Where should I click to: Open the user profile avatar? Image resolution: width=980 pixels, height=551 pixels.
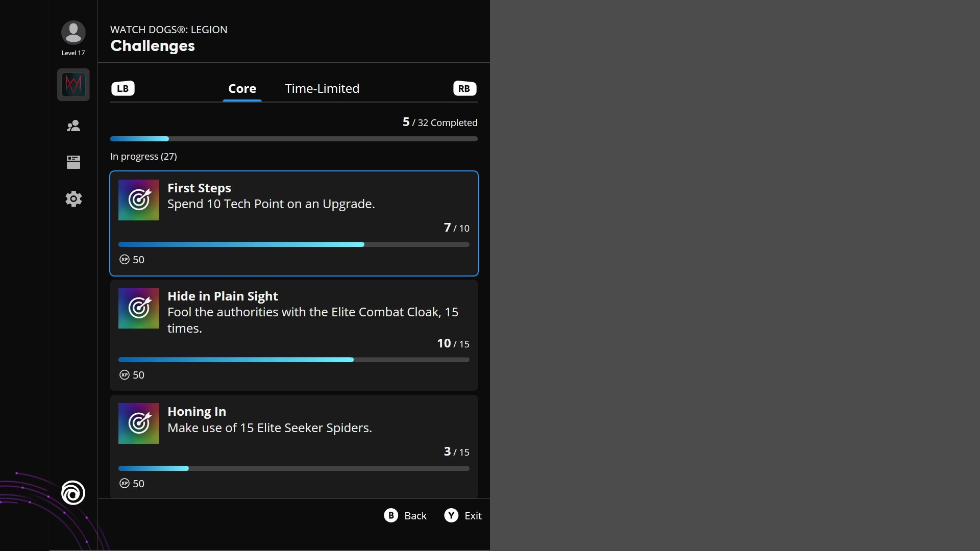click(73, 33)
